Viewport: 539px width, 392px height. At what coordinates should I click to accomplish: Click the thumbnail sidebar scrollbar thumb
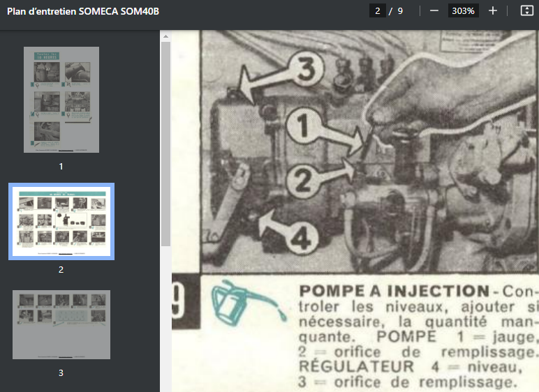pos(165,144)
